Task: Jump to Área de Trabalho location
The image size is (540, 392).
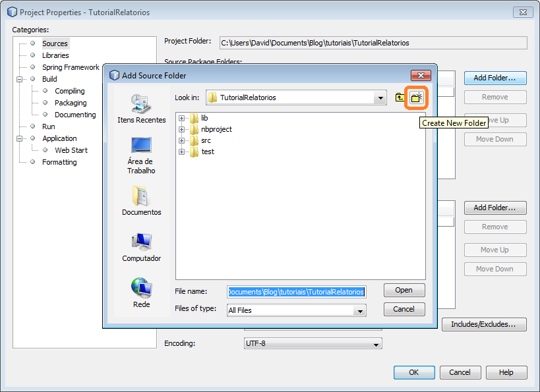Action: point(141,155)
